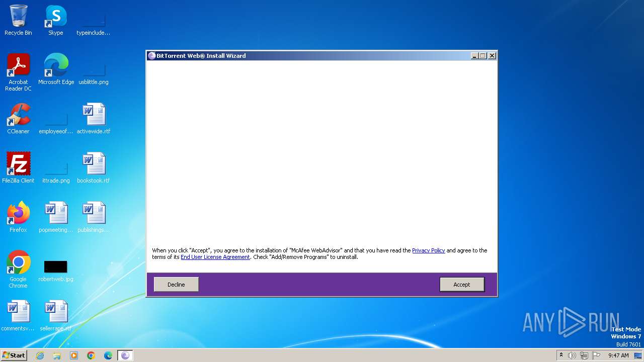
Task: Activate BitTorrent installer taskbar button
Action: [x=125, y=355]
